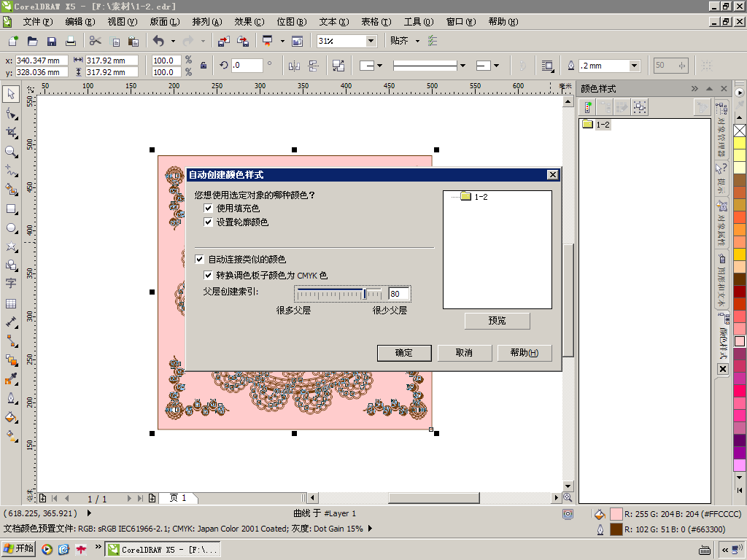Image resolution: width=747 pixels, height=560 pixels.
Task: Click the mirror horizontally icon
Action: pyautogui.click(x=295, y=66)
